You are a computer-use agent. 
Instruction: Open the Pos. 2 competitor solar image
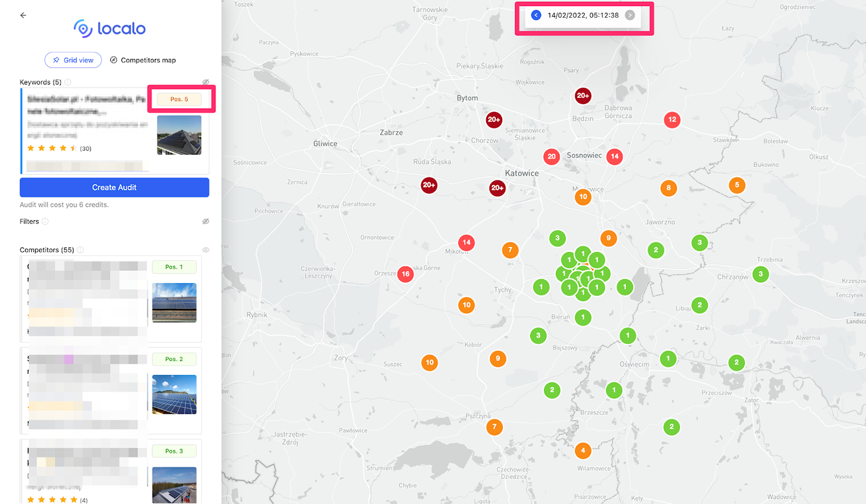click(x=174, y=395)
